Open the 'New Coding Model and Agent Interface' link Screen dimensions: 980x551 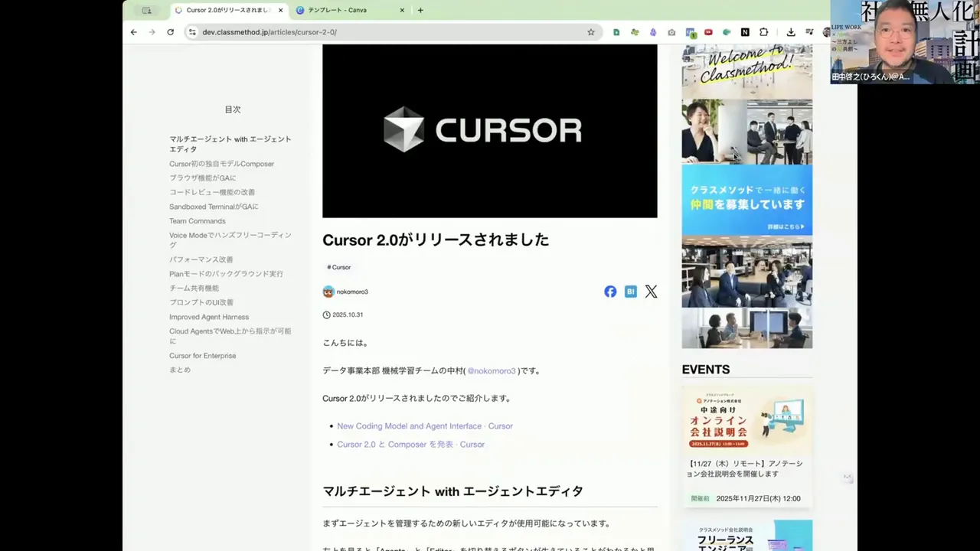[409, 426]
